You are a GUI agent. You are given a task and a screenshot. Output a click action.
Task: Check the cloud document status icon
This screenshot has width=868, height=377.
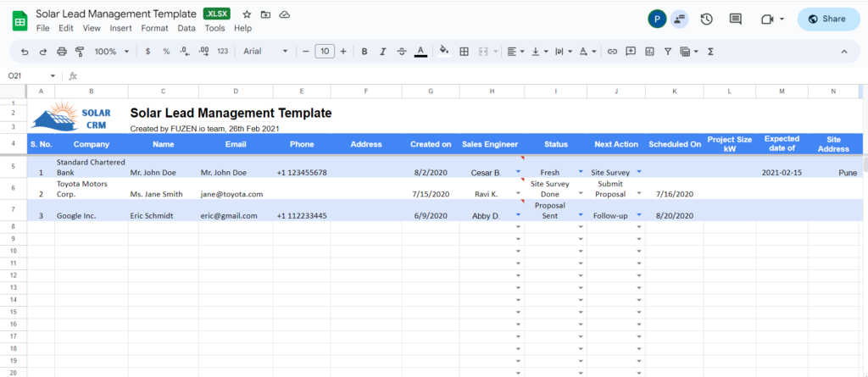point(285,14)
